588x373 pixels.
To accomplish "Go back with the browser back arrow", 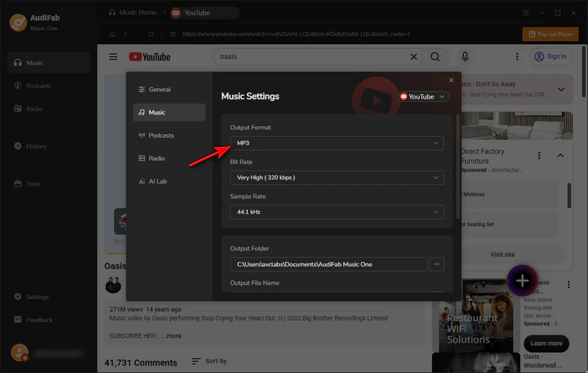I will pyautogui.click(x=126, y=34).
